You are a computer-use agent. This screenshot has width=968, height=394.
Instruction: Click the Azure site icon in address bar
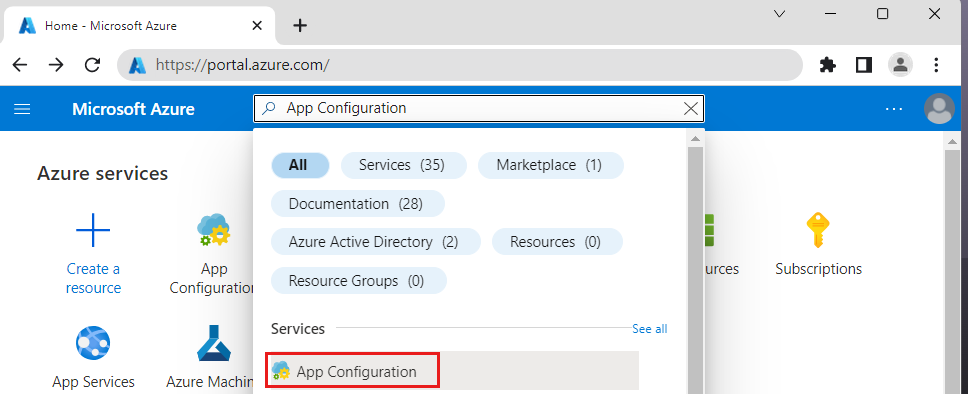(137, 65)
